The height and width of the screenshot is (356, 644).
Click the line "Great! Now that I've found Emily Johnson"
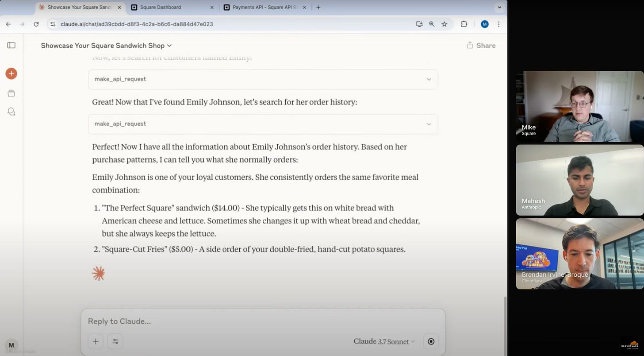click(x=224, y=102)
